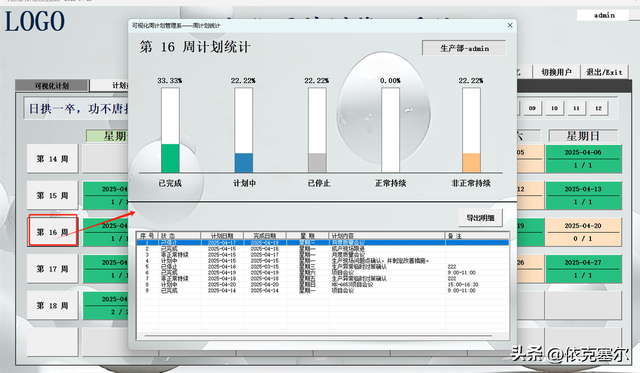
Task: Select row 8 dated 2025-04-20
Action: 323,284
